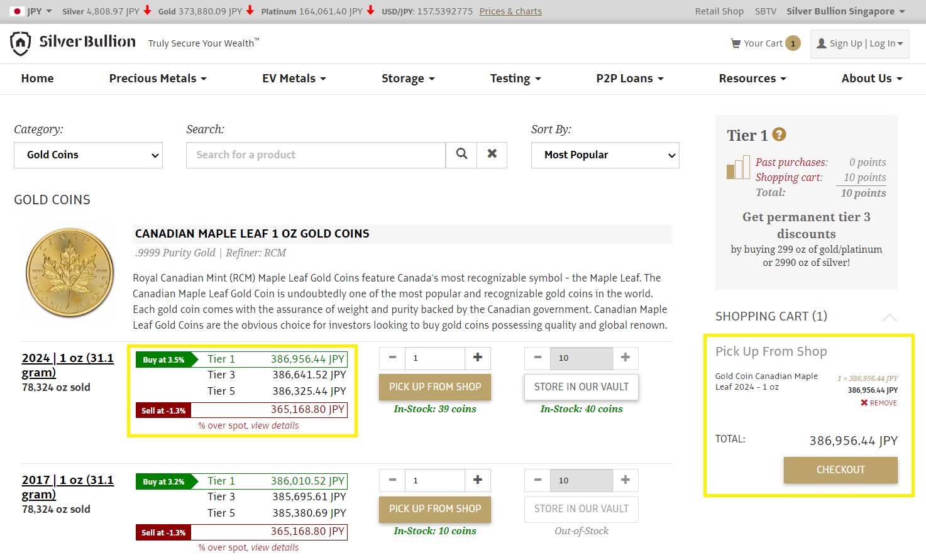Click the Silver 4,808.97 JPY spot price
The height and width of the screenshot is (560, 926).
point(101,11)
